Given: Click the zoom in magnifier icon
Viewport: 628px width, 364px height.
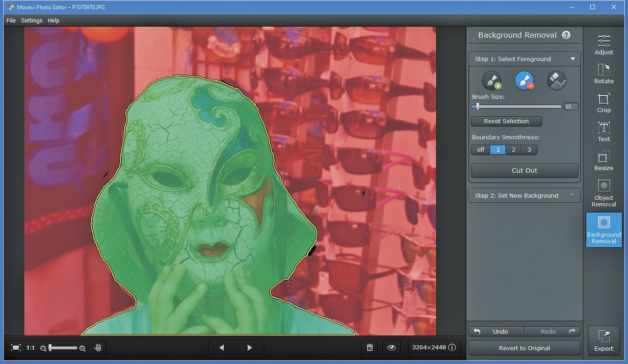Looking at the screenshot, I should 82,348.
